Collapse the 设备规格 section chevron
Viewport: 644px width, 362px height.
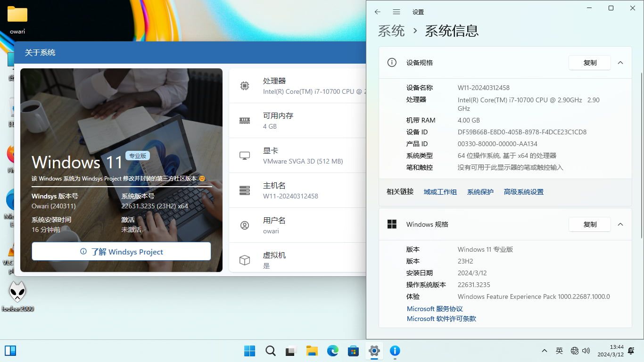point(620,63)
